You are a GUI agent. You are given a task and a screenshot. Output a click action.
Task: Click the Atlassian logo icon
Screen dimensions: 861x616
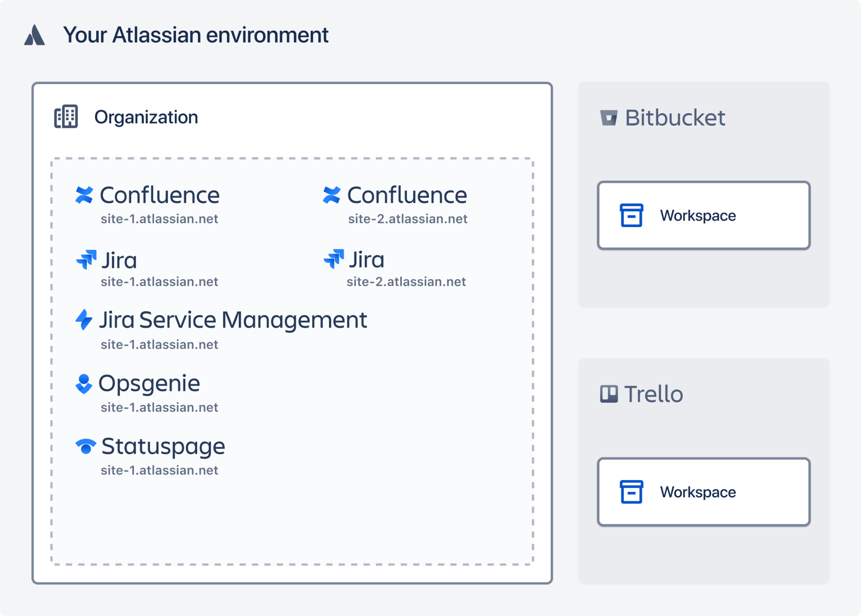point(34,35)
